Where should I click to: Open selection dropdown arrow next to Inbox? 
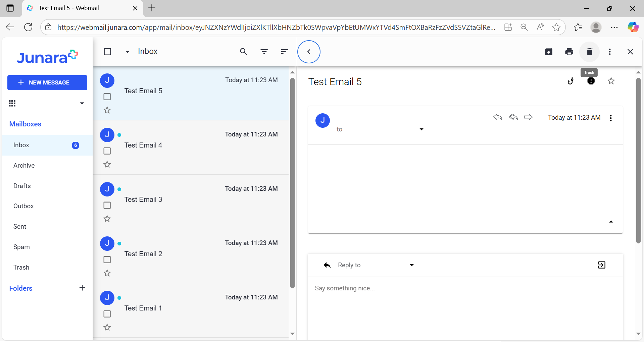(128, 52)
